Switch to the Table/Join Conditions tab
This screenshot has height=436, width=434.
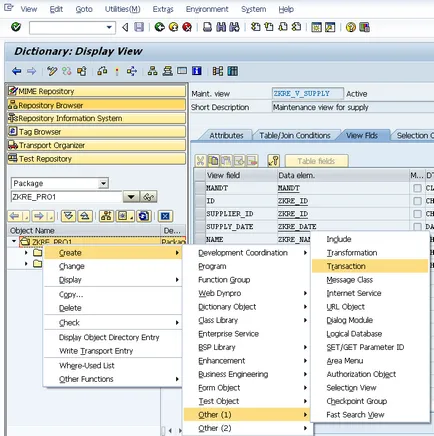point(295,135)
